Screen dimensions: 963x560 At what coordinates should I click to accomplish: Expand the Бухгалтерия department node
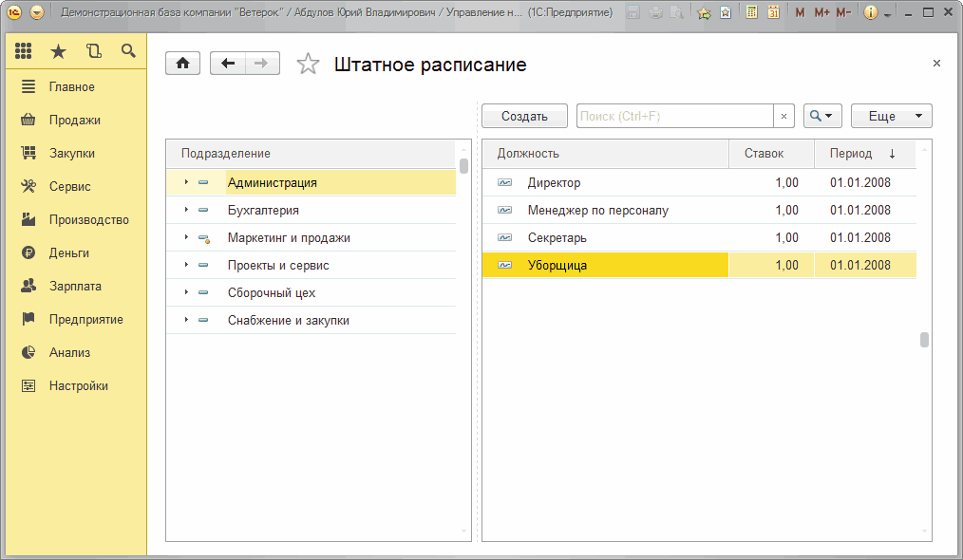click(x=186, y=210)
